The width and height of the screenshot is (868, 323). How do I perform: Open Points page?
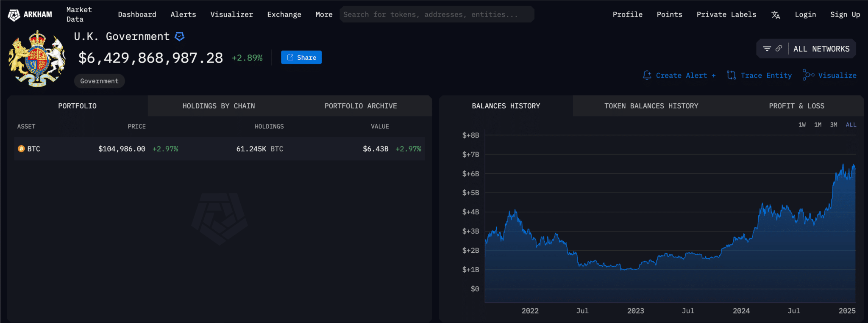[x=669, y=14]
